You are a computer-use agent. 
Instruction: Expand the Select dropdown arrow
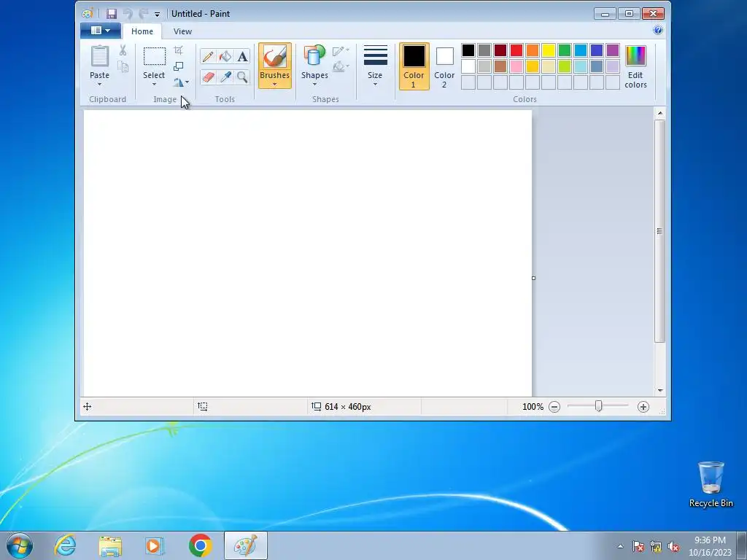[x=155, y=85]
